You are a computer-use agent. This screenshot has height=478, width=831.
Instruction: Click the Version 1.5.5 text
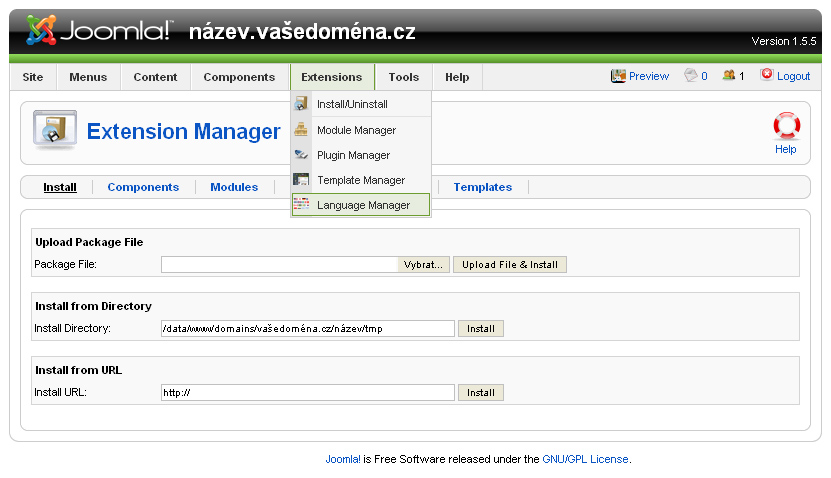[784, 41]
